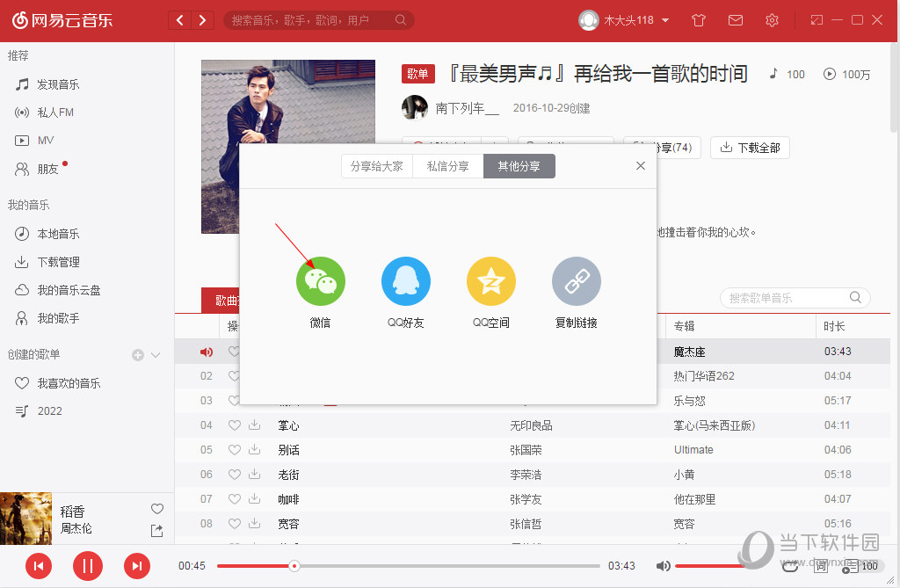The height and width of the screenshot is (588, 900).
Task: Like the currently playing song 稻香
Action: click(x=157, y=509)
